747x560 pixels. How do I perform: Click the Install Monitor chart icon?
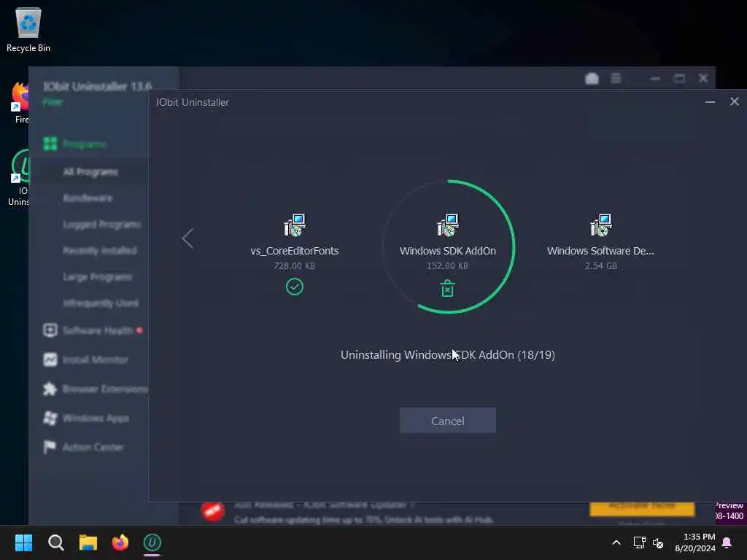tap(50, 359)
